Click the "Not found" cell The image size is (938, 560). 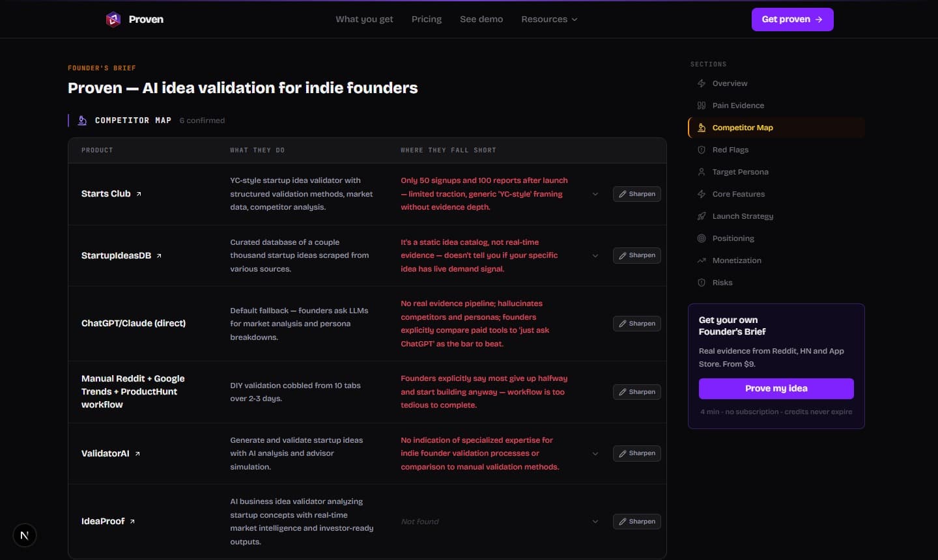[420, 522]
